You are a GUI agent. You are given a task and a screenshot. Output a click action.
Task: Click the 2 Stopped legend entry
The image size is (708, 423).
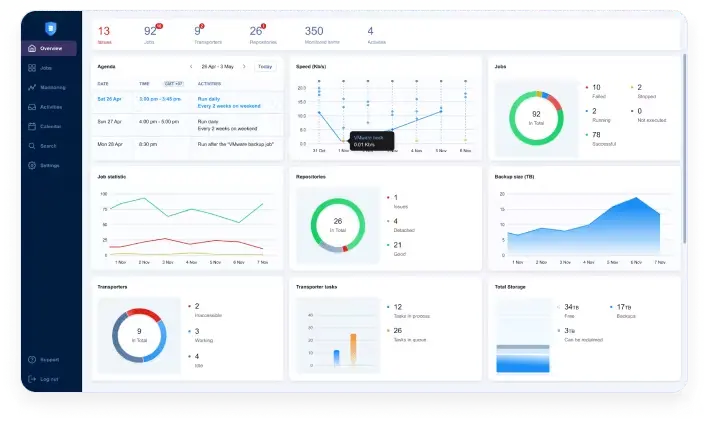pyautogui.click(x=643, y=91)
